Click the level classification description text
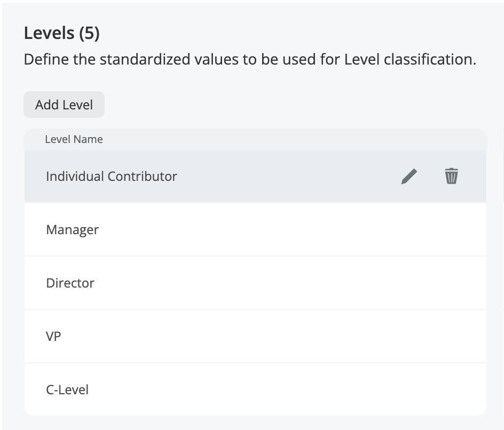Image resolution: width=504 pixels, height=430 pixels. [x=250, y=59]
